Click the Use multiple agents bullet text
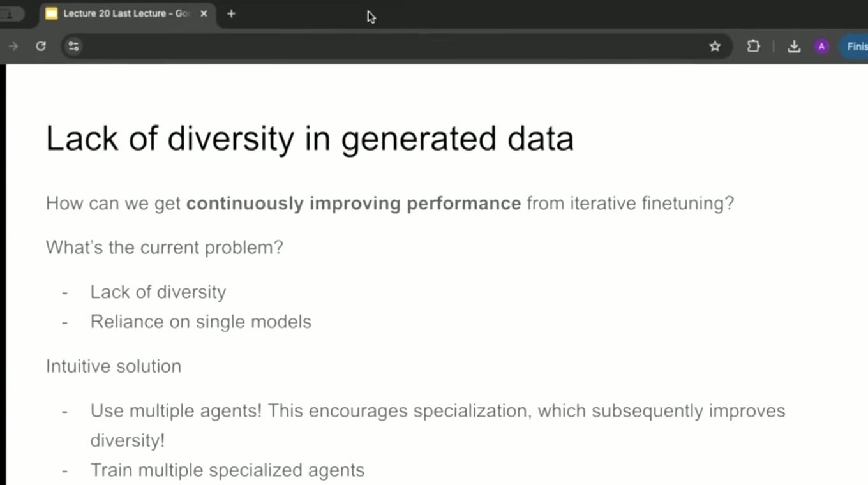 (438, 425)
